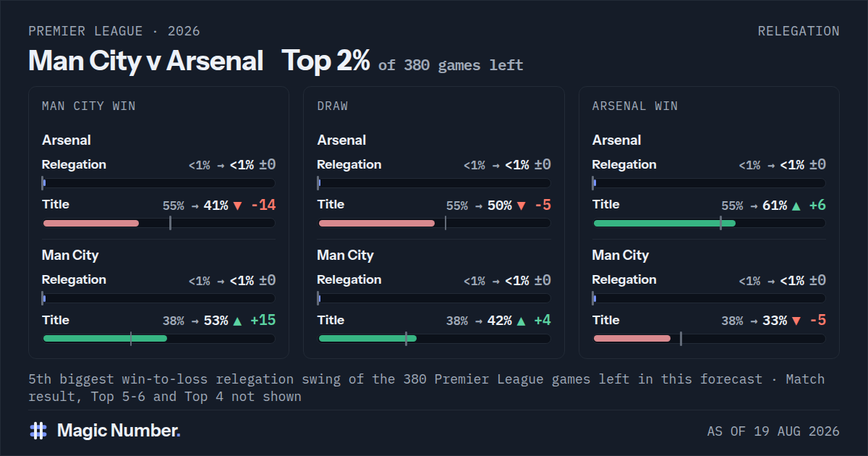This screenshot has width=868, height=456.
Task: Click green up arrow for Man City title 42%
Action: click(521, 321)
